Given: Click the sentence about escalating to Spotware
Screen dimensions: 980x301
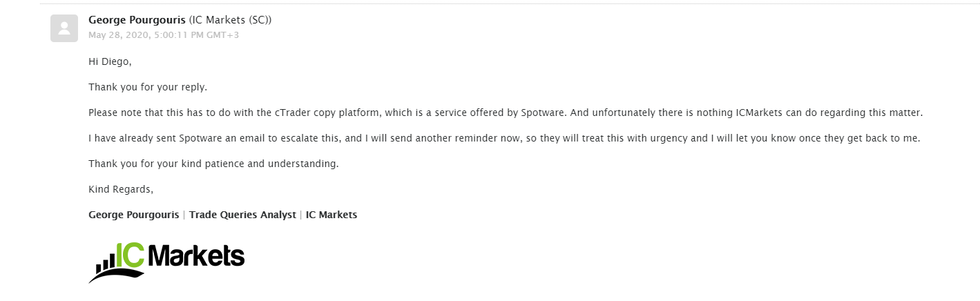Looking at the screenshot, I should (x=504, y=138).
